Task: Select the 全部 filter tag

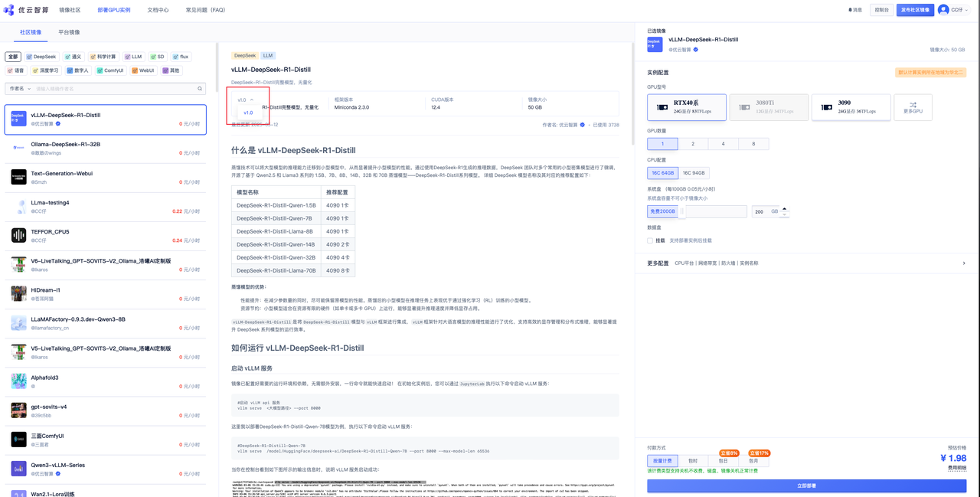Action: pyautogui.click(x=13, y=57)
